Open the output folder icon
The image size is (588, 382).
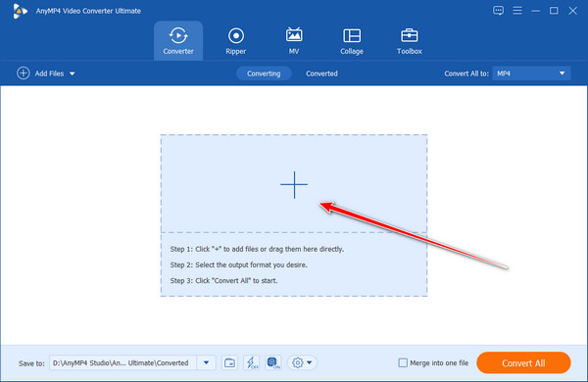[229, 362]
